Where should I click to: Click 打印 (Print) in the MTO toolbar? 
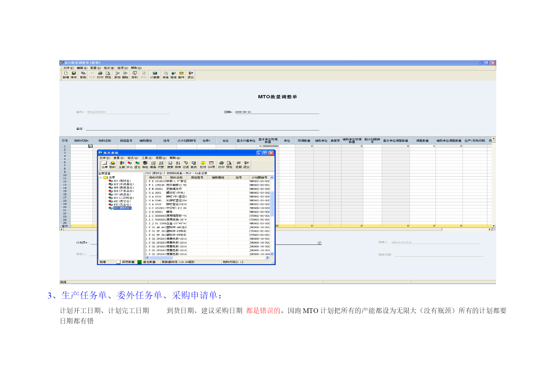[x=100, y=75]
